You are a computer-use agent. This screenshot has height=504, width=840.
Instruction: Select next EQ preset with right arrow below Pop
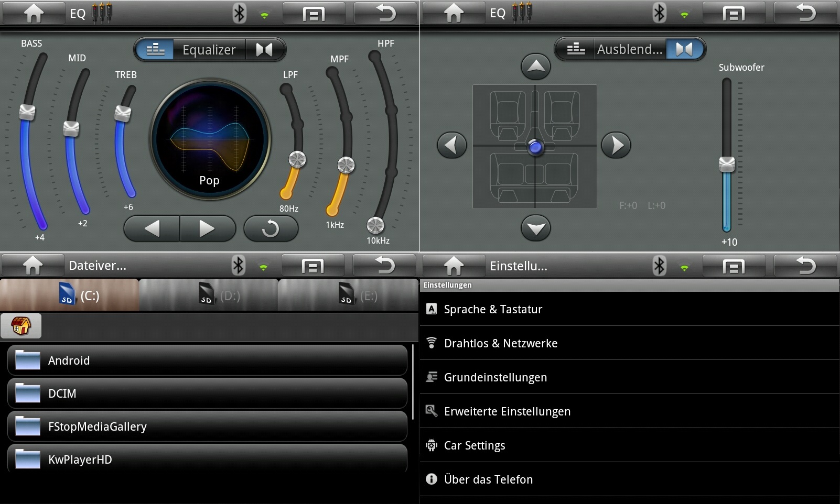[x=208, y=229]
